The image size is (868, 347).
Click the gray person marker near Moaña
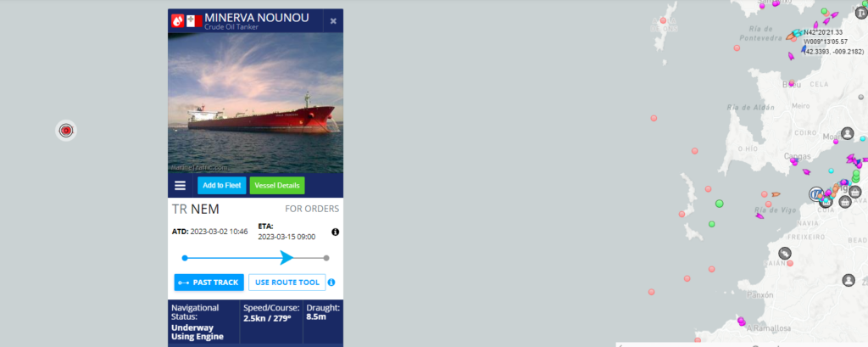pos(848,133)
